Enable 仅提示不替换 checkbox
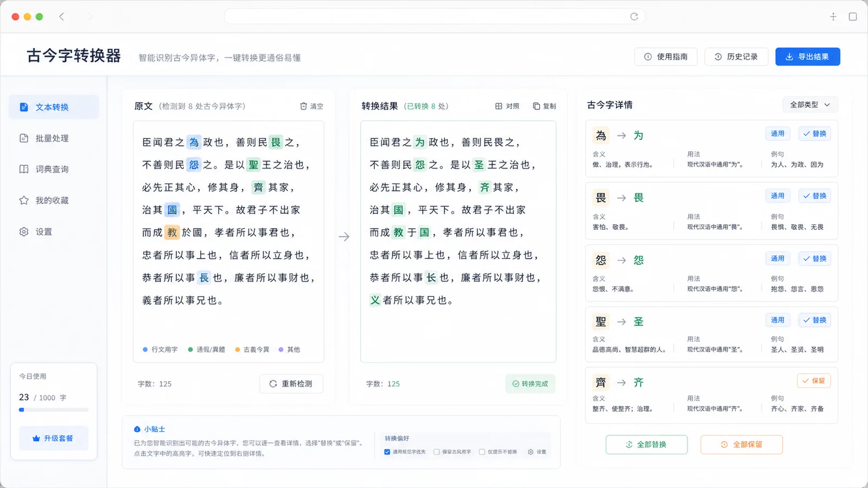 tap(482, 452)
